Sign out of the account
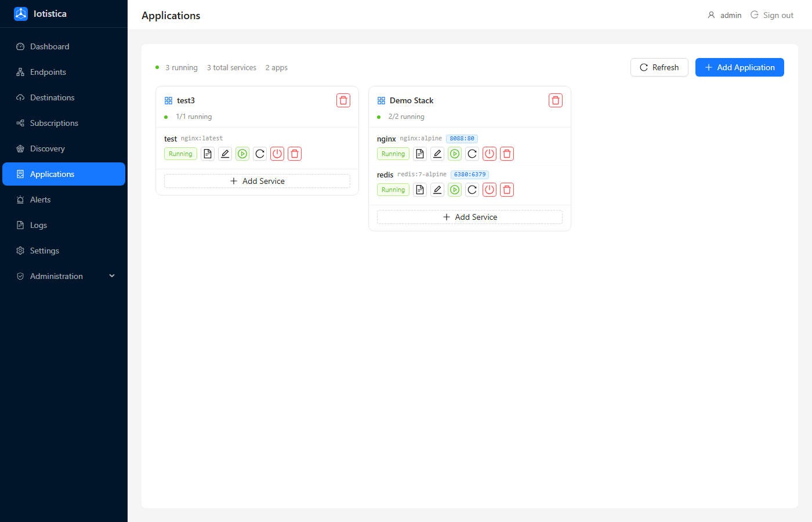 (772, 15)
